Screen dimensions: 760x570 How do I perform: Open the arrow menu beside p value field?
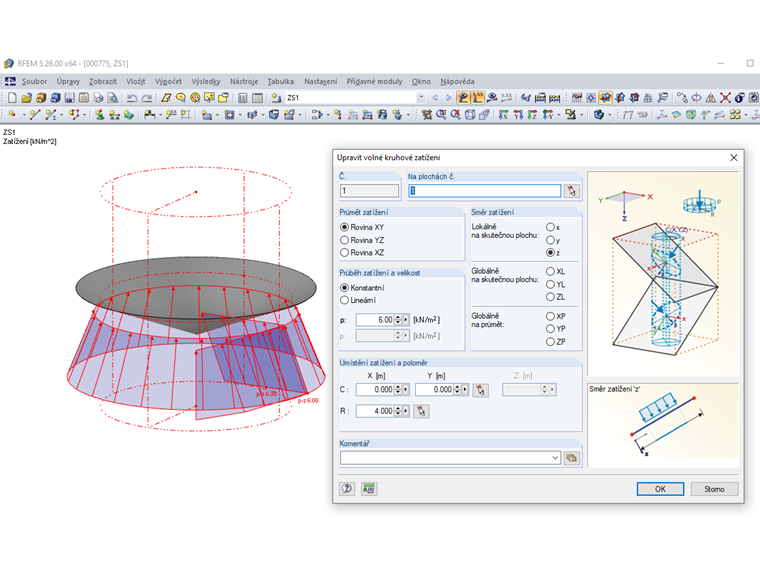click(406, 320)
